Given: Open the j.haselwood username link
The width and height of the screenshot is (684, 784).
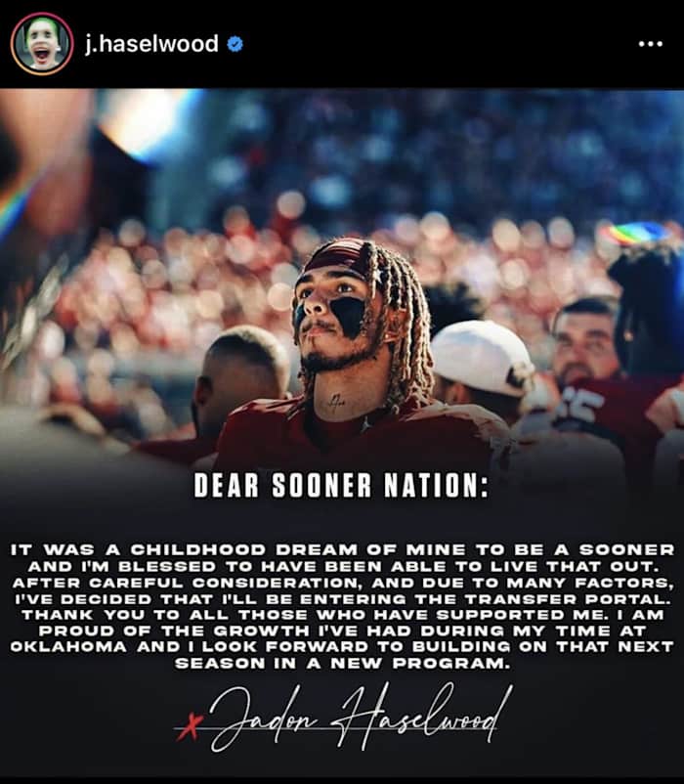Looking at the screenshot, I should (x=151, y=43).
